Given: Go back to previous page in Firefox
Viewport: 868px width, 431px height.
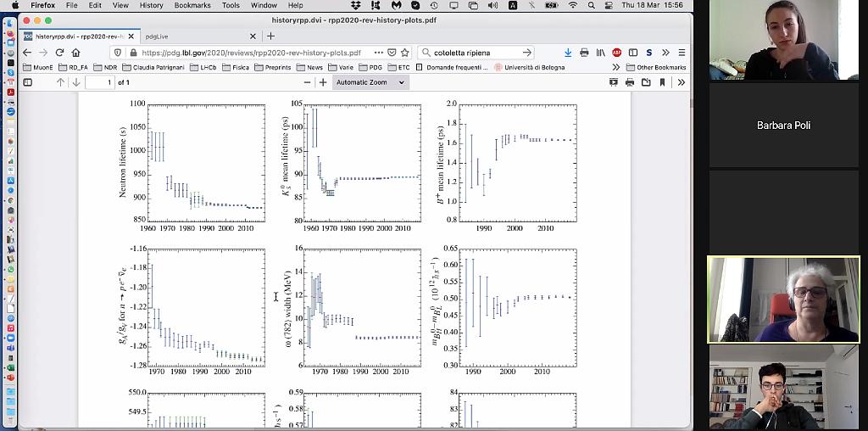Looking at the screenshot, I should 27,53.
